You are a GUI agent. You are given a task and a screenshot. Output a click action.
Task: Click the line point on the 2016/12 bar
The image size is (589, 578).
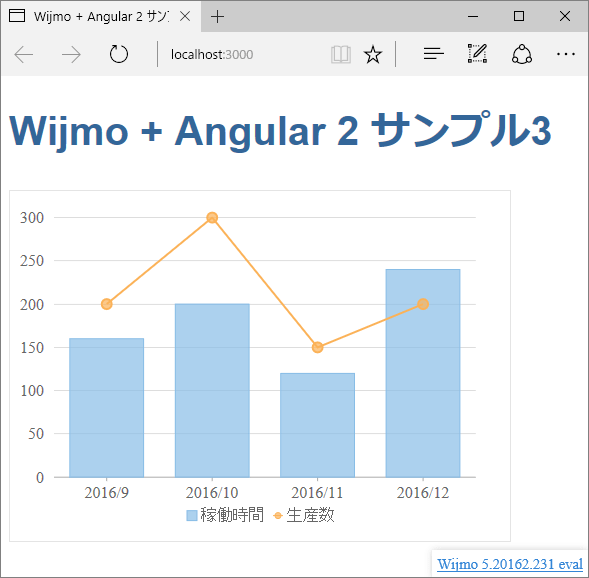pyautogui.click(x=423, y=304)
